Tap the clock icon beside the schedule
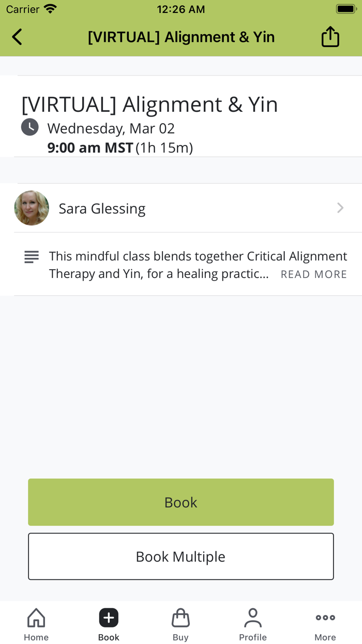The height and width of the screenshot is (644, 362). [29, 127]
